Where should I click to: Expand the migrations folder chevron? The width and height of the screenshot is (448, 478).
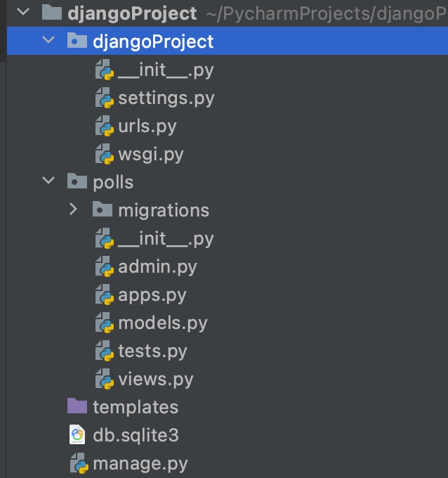pos(73,209)
